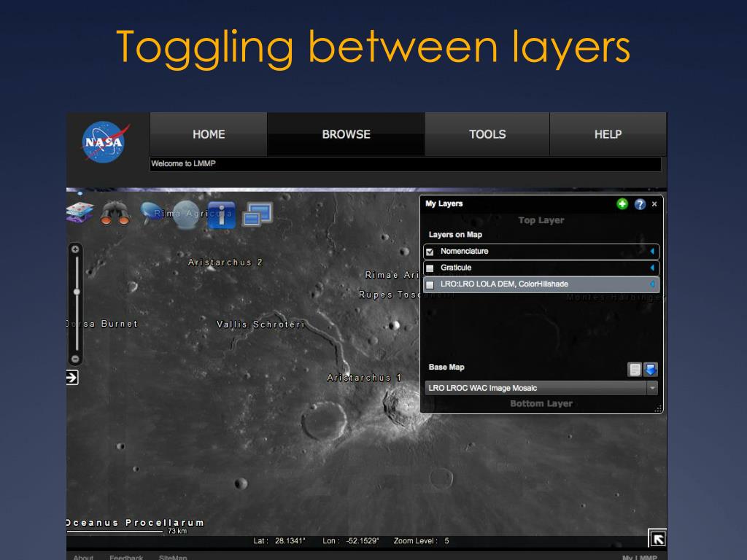Image resolution: width=747 pixels, height=560 pixels.
Task: Click the base map list icon
Action: pyautogui.click(x=635, y=370)
